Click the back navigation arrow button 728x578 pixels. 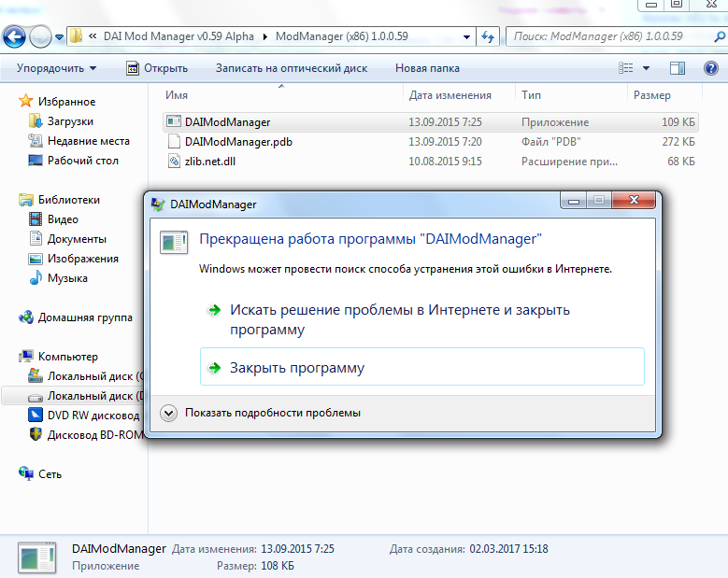[15, 37]
